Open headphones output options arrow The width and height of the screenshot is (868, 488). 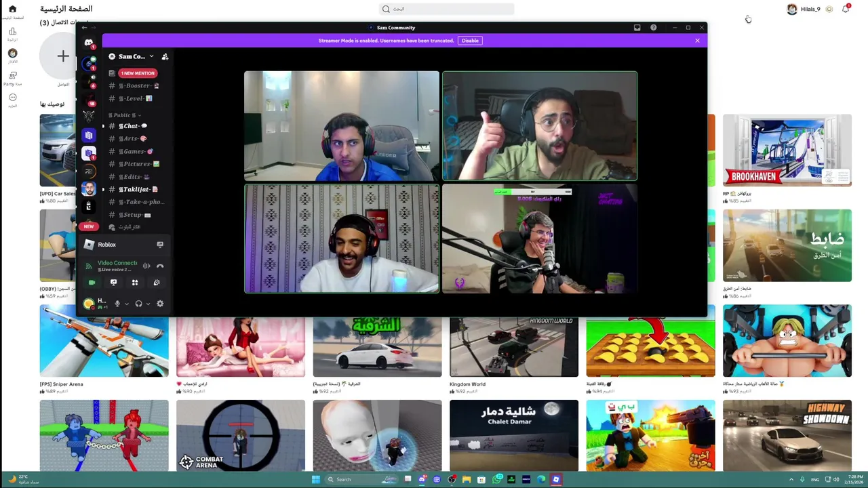pos(148,304)
